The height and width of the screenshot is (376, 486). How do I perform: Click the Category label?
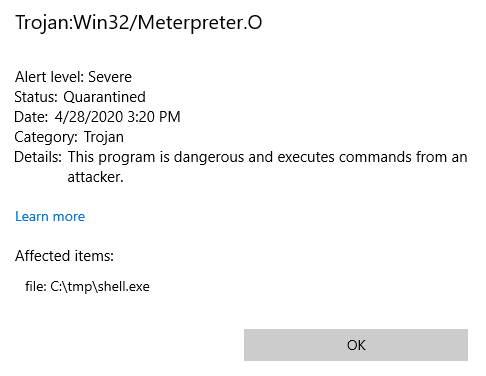pyautogui.click(x=46, y=137)
